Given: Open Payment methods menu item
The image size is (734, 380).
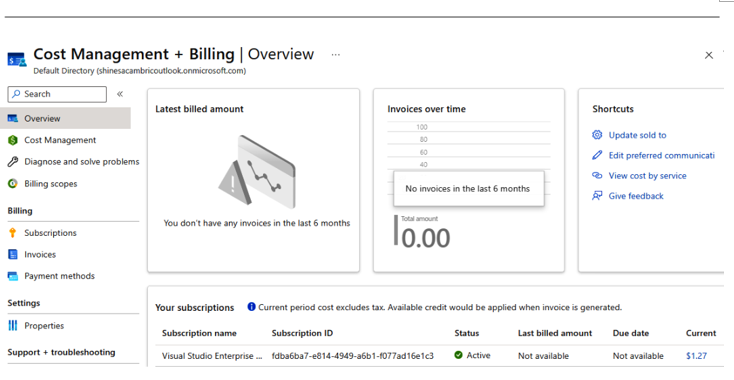Looking at the screenshot, I should [x=59, y=276].
